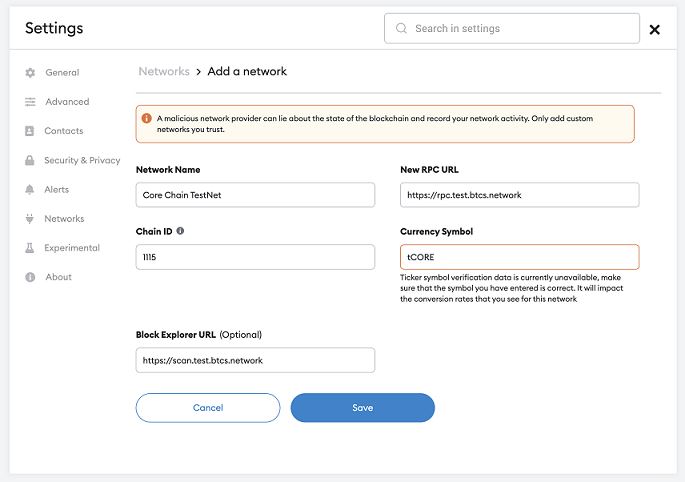Click the About info icon
The height and width of the screenshot is (482, 685).
tap(30, 277)
